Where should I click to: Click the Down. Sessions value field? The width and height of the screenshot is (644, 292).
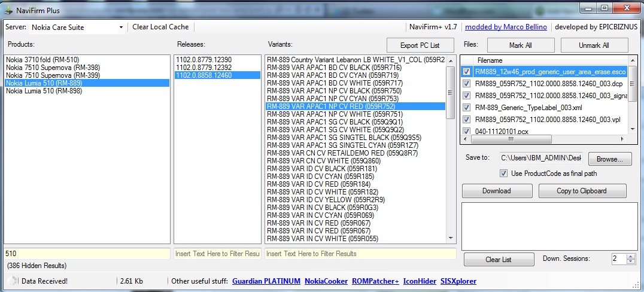click(618, 258)
